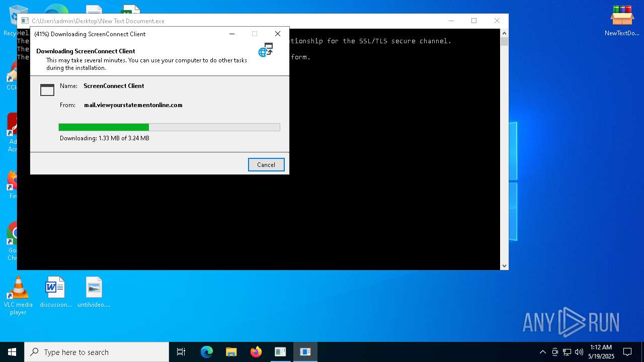Launch Microsoft Edge from taskbar

207,352
